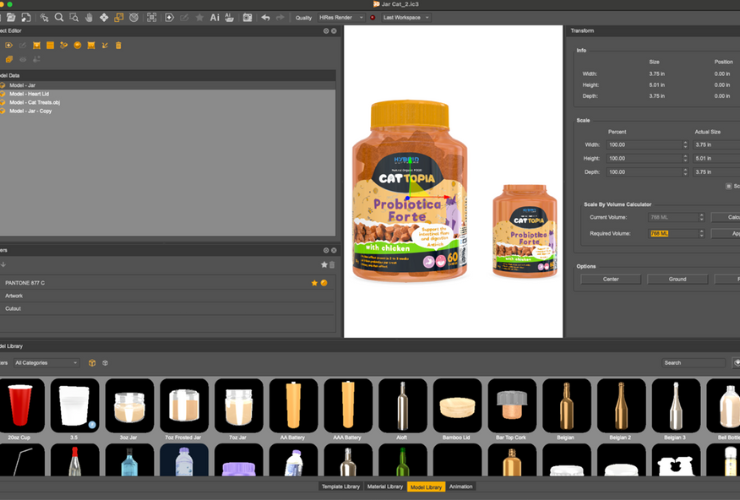740x500 pixels.
Task: Click the orange cube icon in Model Library
Action: (x=92, y=363)
